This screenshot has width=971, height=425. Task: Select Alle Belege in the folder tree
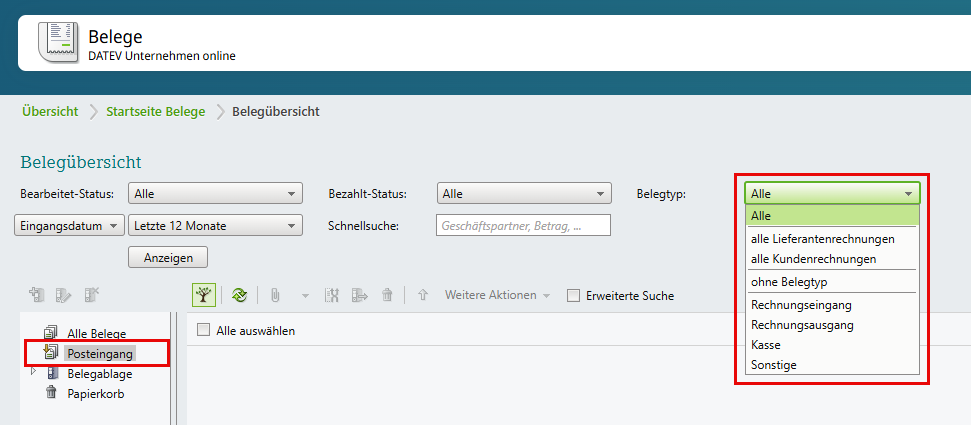96,333
